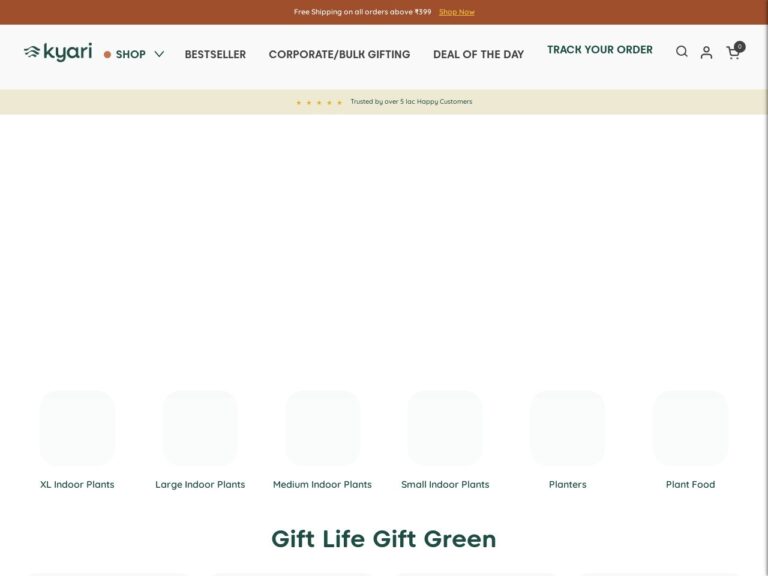Click the Planters text label
This screenshot has width=768, height=576.
click(x=567, y=485)
